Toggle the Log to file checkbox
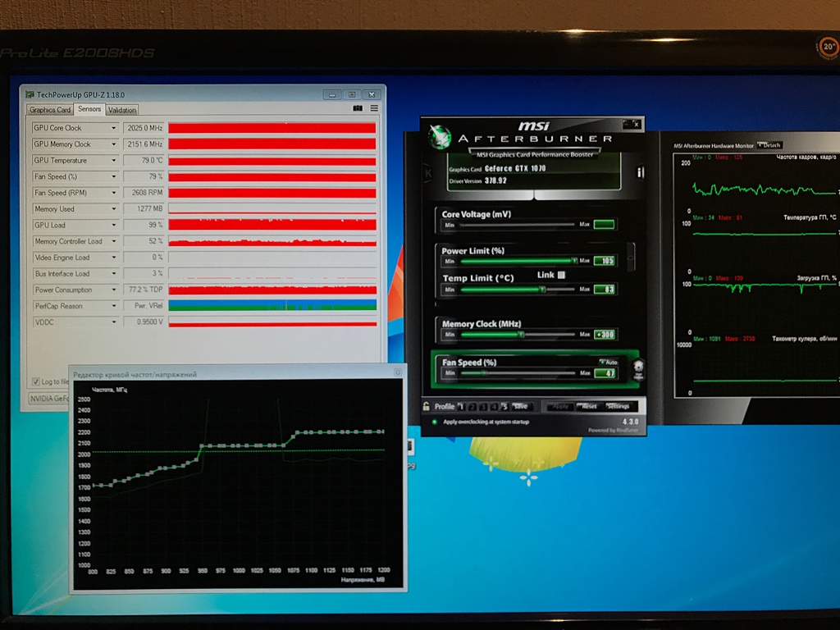Screen dimensions: 840x630 coord(36,381)
